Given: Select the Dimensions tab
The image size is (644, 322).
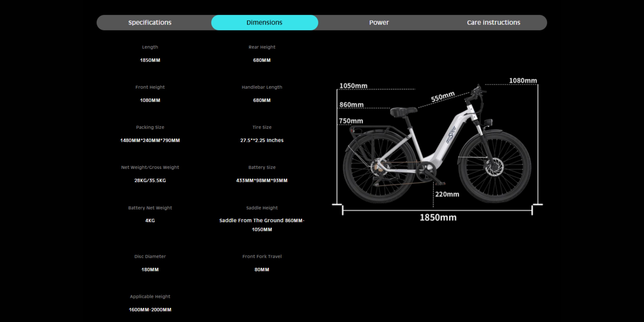Looking at the screenshot, I should pyautogui.click(x=264, y=23).
